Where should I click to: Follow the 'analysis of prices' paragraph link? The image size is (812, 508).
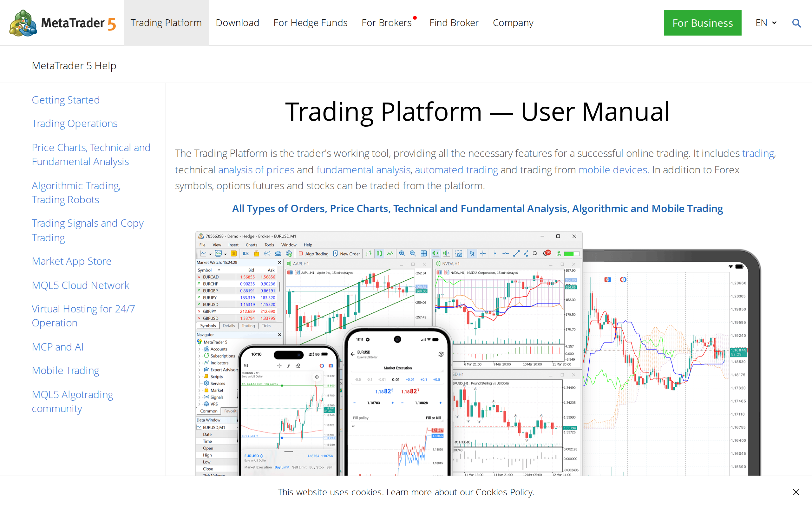point(256,170)
